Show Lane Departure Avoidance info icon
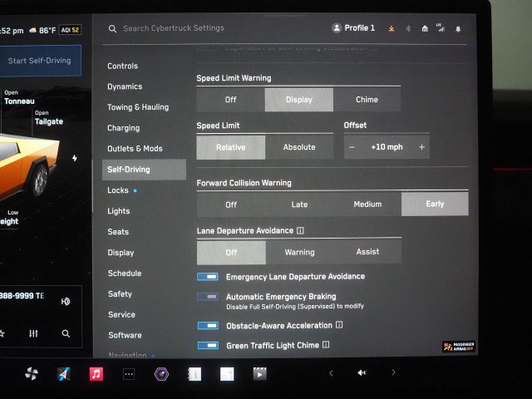The height and width of the screenshot is (399, 532). 300,231
